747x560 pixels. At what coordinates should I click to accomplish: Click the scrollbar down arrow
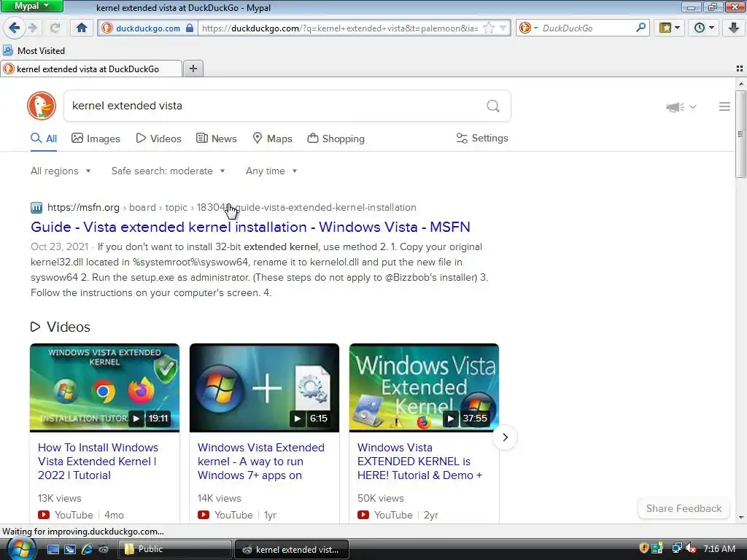click(740, 517)
